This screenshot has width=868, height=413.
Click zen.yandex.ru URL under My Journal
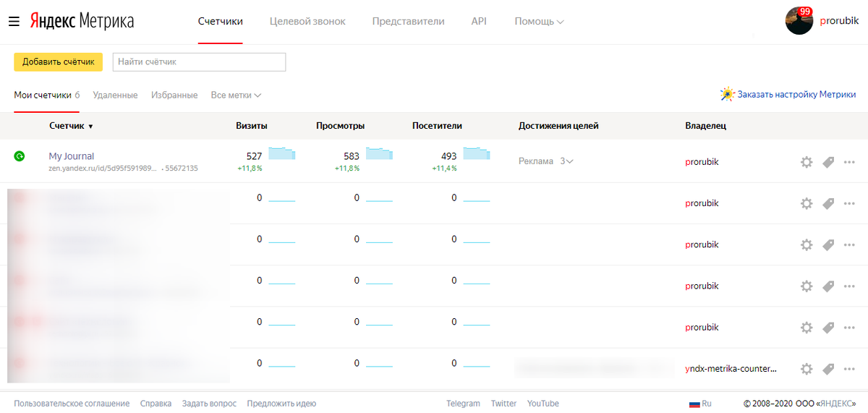pos(102,168)
